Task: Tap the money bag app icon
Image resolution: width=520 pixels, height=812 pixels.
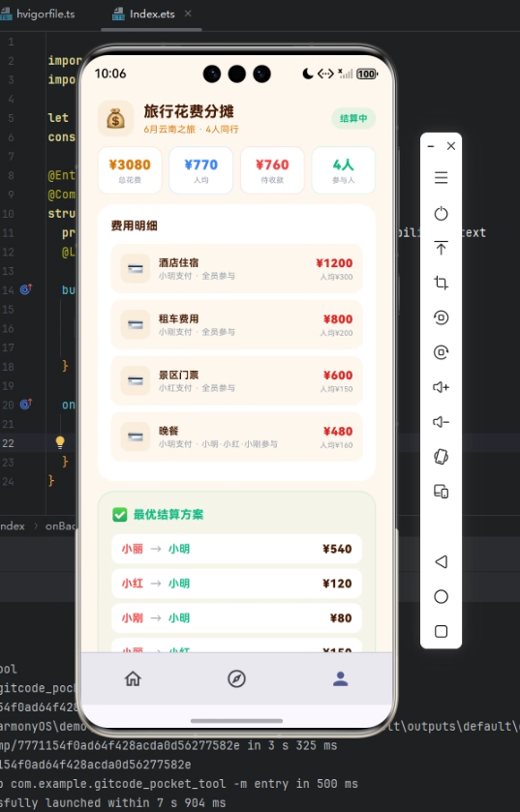Action: 115,119
